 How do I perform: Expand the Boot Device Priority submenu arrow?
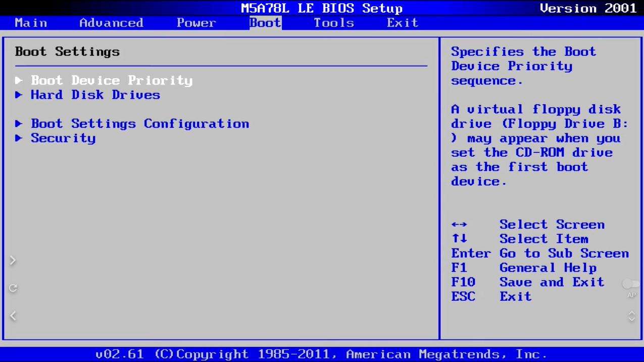(x=19, y=80)
